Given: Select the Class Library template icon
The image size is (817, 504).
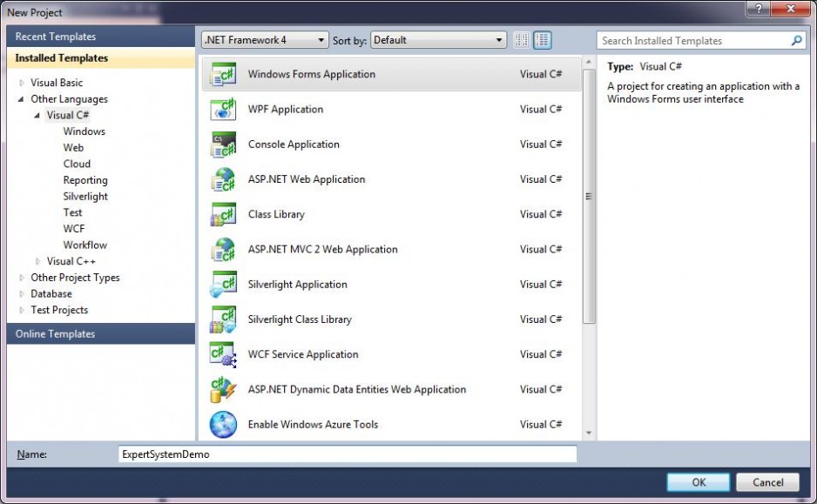Looking at the screenshot, I should coord(223,214).
